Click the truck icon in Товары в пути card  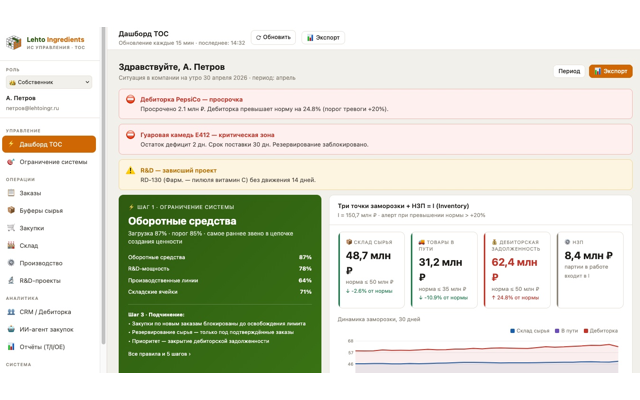pyautogui.click(x=422, y=242)
